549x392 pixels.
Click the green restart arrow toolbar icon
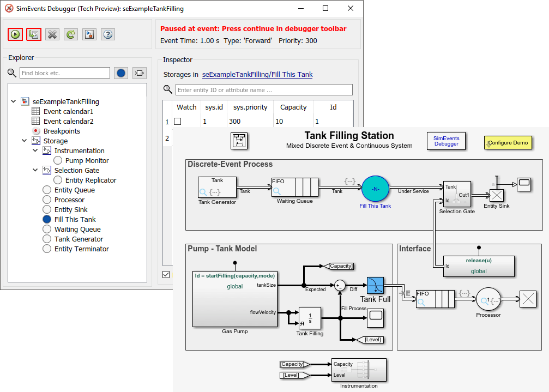click(71, 34)
